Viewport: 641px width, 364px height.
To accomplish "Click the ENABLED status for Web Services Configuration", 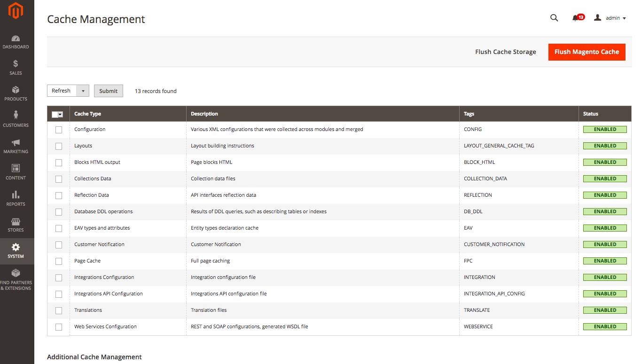I will [605, 326].
